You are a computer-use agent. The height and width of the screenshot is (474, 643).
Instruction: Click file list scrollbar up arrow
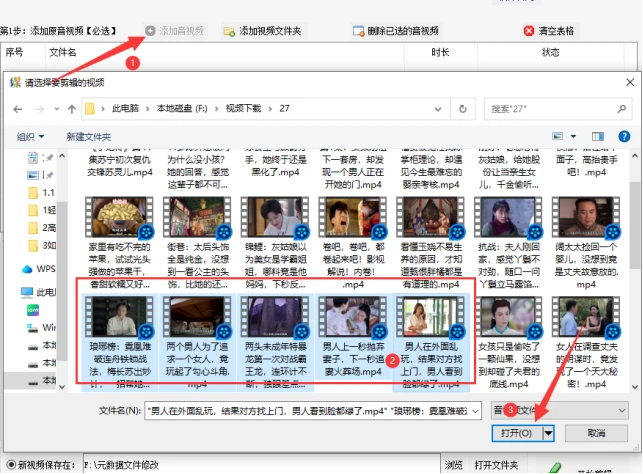pyautogui.click(x=635, y=156)
